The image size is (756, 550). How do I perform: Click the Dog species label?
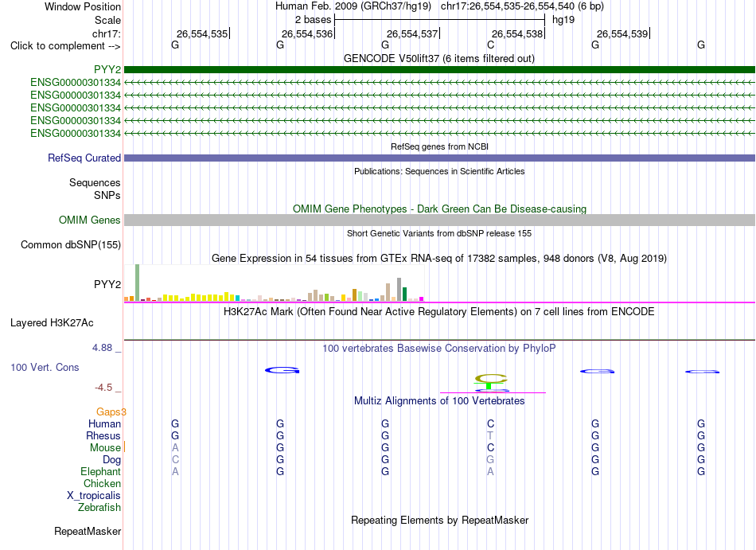point(112,460)
